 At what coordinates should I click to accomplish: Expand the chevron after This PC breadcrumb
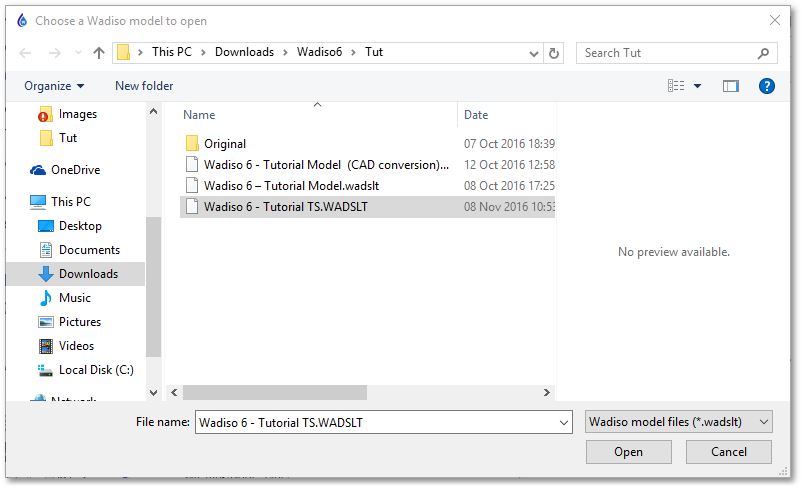(203, 53)
